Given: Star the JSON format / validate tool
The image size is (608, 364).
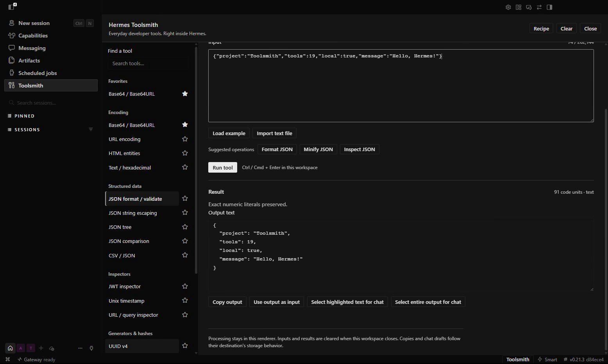Looking at the screenshot, I should [185, 198].
